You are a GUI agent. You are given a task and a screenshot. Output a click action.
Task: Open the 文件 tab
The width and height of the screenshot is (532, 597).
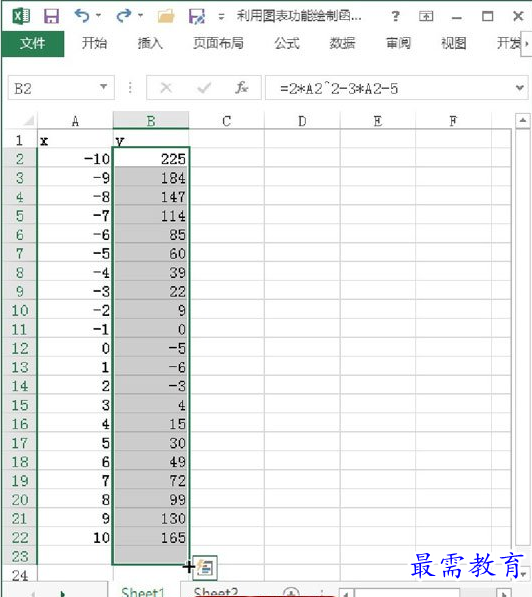33,43
